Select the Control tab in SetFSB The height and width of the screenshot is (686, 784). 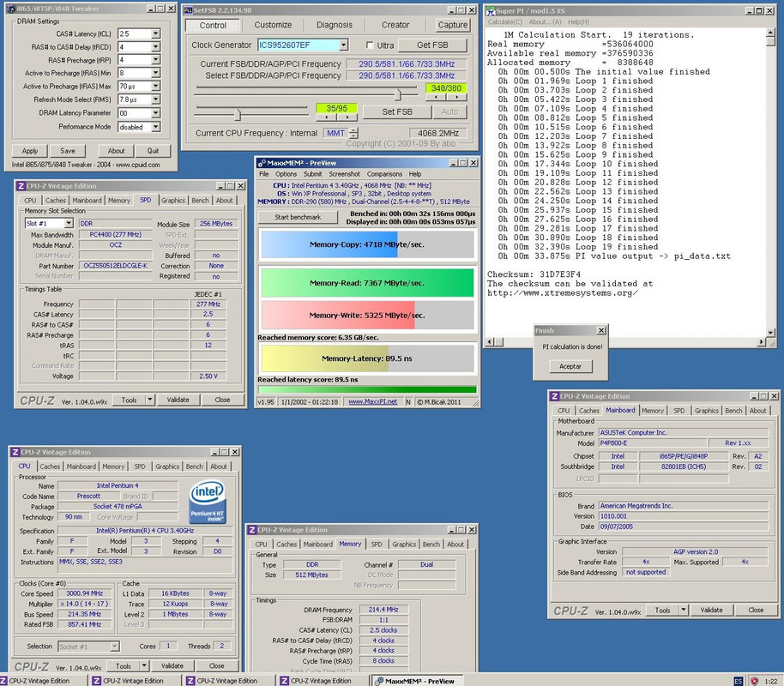213,25
